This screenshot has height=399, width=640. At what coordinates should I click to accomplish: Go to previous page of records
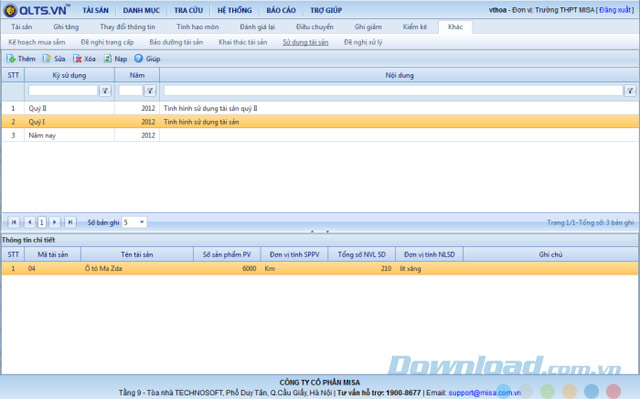click(x=29, y=222)
